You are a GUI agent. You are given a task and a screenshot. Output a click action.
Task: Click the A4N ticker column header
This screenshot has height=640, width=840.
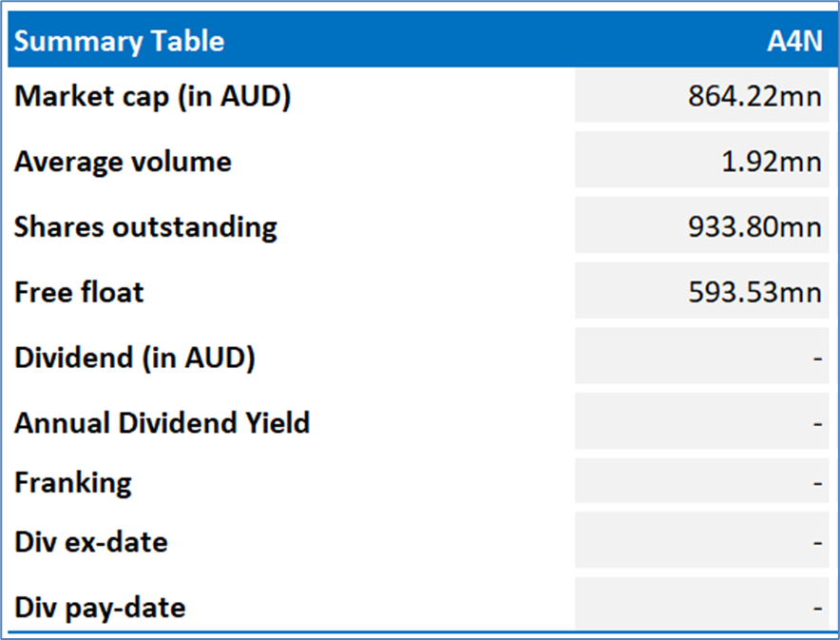coord(794,42)
